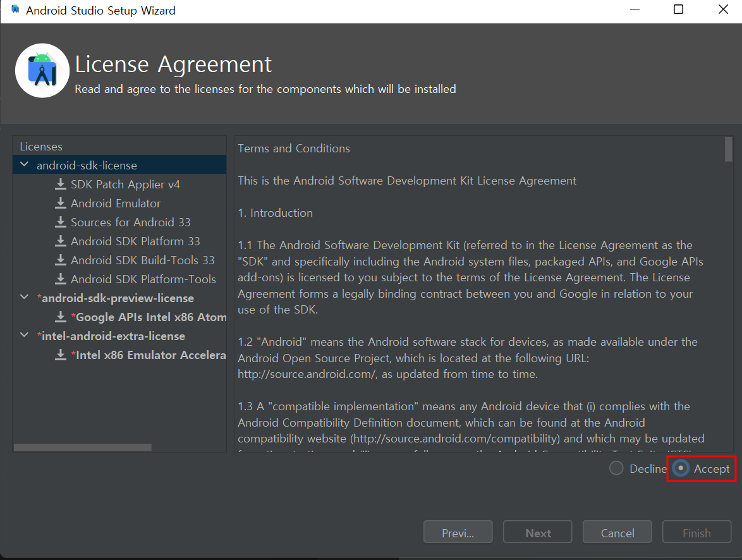
Task: Close the Setup Wizard window
Action: coord(723,9)
